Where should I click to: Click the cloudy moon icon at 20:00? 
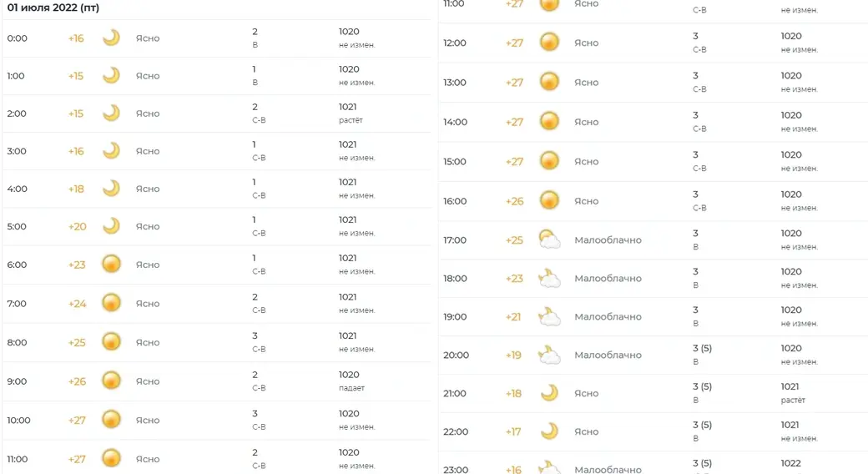pyautogui.click(x=549, y=355)
